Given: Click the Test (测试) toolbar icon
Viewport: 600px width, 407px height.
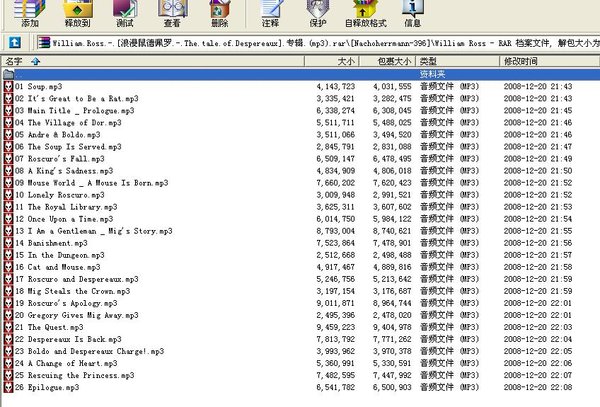Looking at the screenshot, I should (x=125, y=13).
